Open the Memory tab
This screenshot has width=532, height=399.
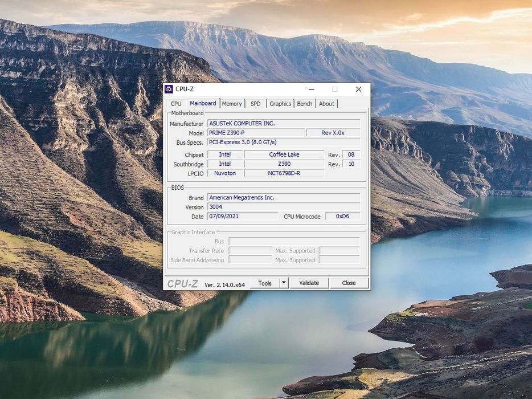point(232,104)
